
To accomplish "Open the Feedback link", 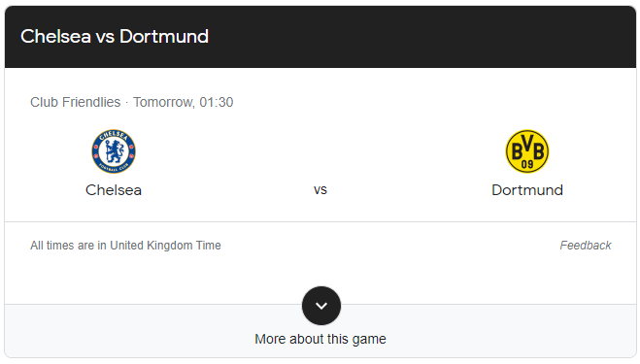I will click(x=586, y=246).
